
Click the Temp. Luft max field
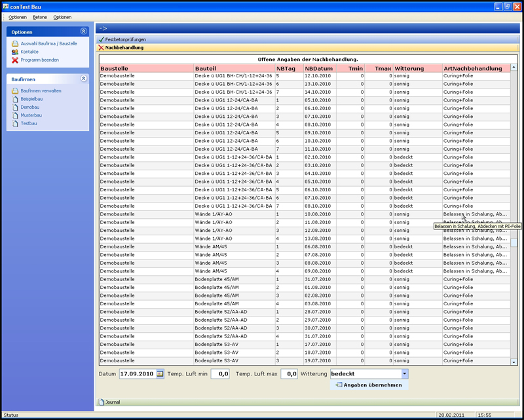click(x=289, y=374)
